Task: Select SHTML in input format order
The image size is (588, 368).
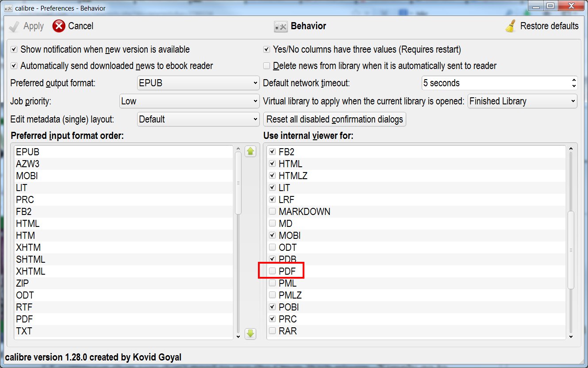Action: (x=123, y=259)
